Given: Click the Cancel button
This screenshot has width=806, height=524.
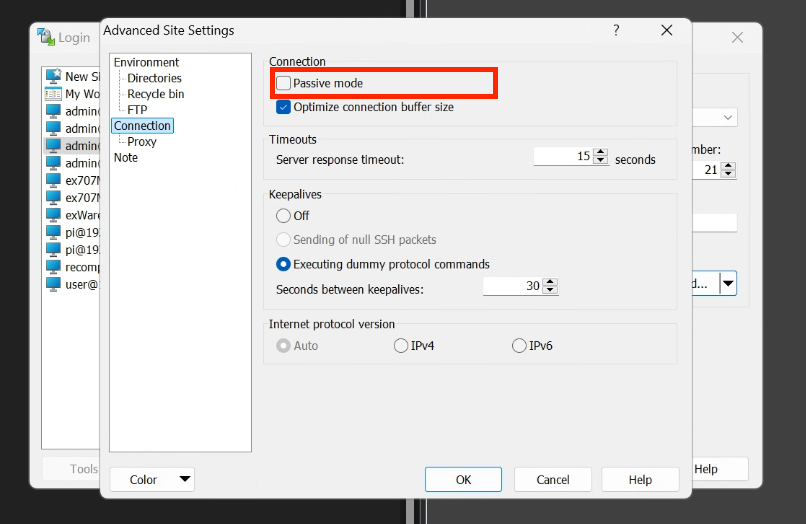Looking at the screenshot, I should (553, 479).
